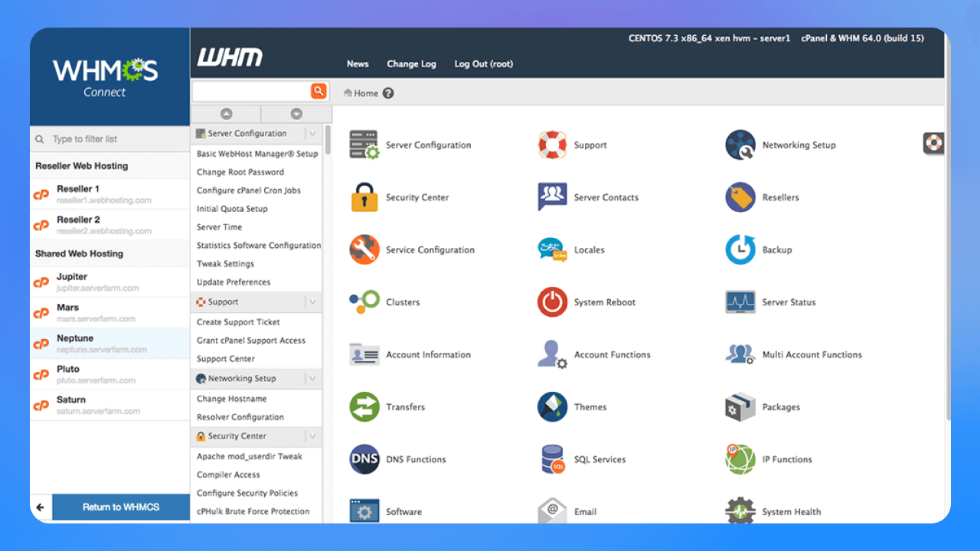Collapse the Server Configuration sidebar section
The width and height of the screenshot is (980, 551).
[x=312, y=134]
